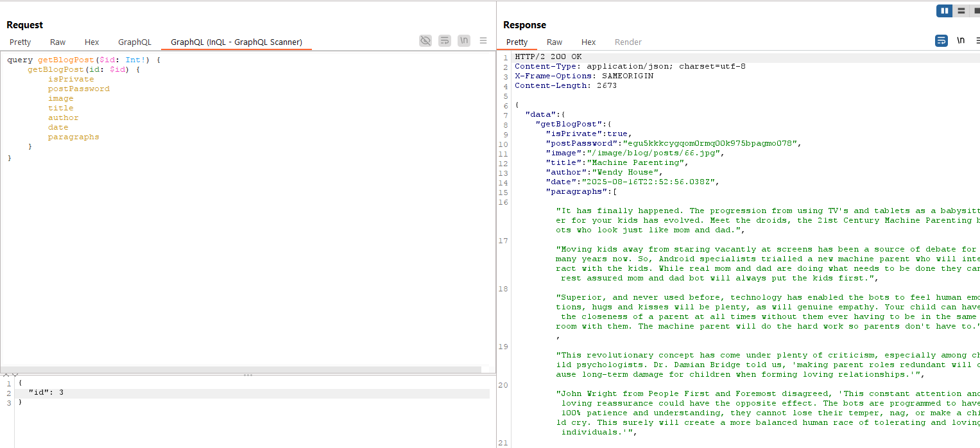Open the Request Pretty tab

pyautogui.click(x=20, y=42)
